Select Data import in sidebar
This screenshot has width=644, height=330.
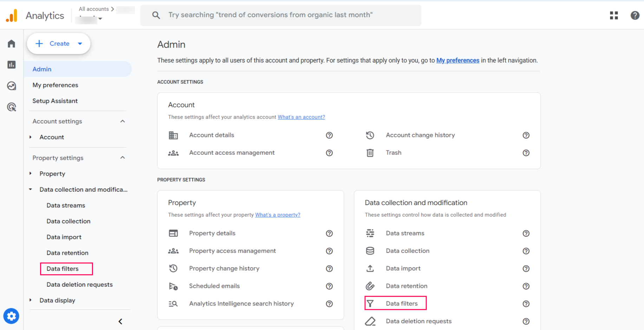point(64,237)
